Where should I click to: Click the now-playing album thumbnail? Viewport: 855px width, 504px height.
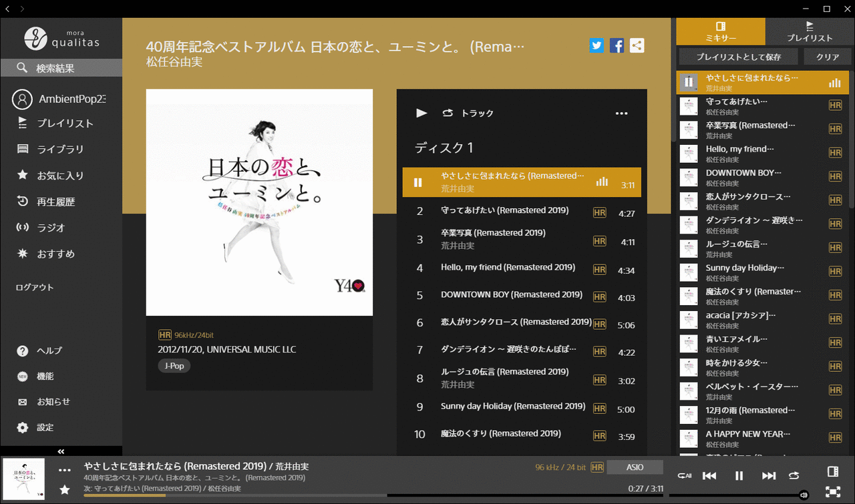(23, 479)
